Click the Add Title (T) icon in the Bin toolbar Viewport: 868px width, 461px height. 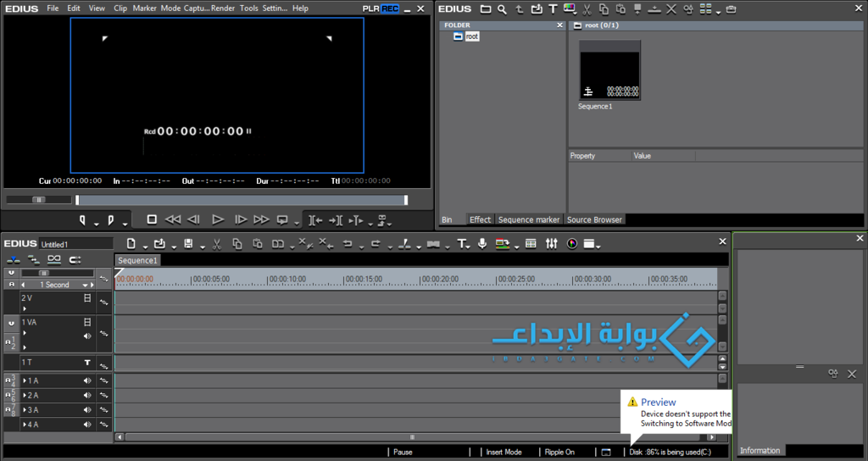[x=553, y=8]
